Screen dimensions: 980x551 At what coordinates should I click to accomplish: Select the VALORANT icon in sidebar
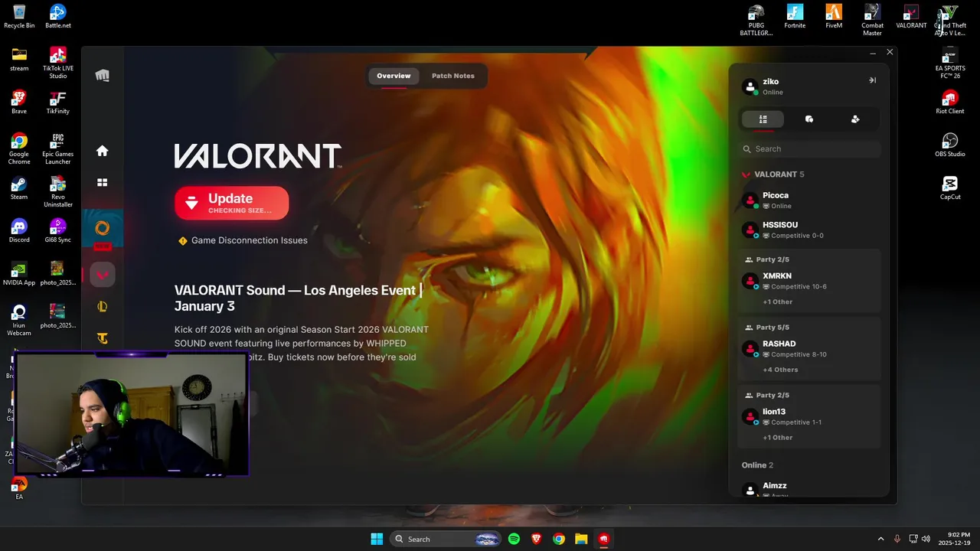click(x=102, y=274)
